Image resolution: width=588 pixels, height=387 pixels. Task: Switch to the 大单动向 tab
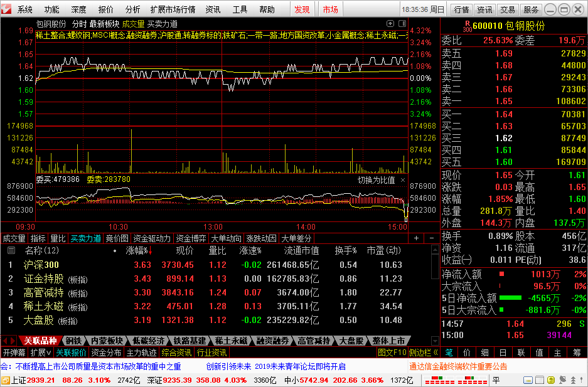tap(226, 238)
